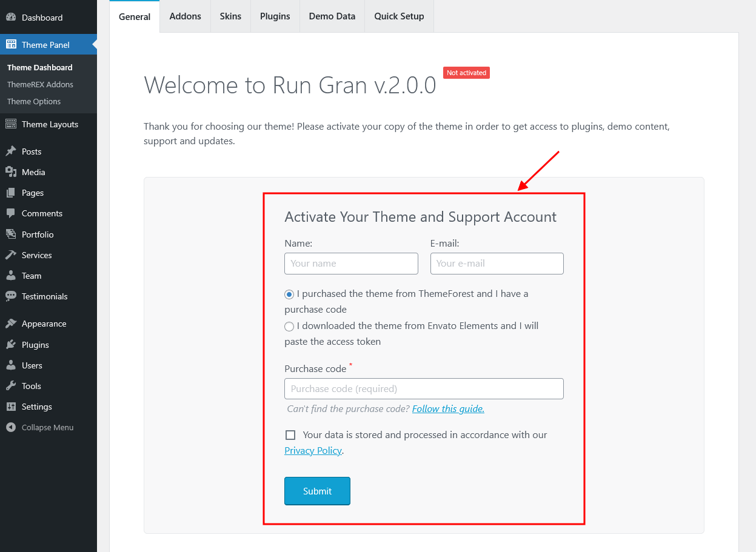This screenshot has height=552, width=756.
Task: Click the Pages icon in sidebar
Action: [11, 193]
